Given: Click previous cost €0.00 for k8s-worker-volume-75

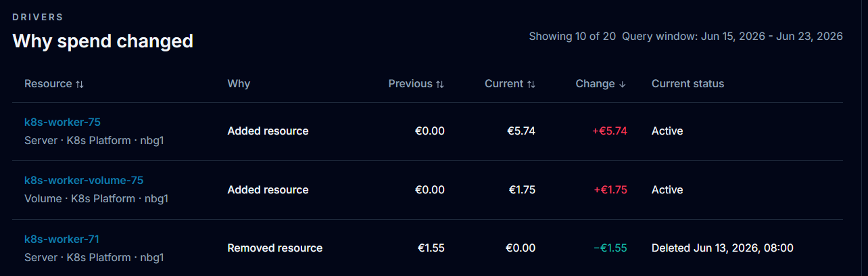Looking at the screenshot, I should pyautogui.click(x=430, y=190).
